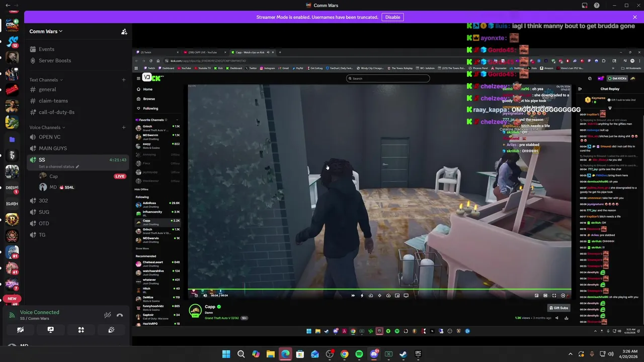
Task: Join the OTD voice channel
Action: click(44, 223)
